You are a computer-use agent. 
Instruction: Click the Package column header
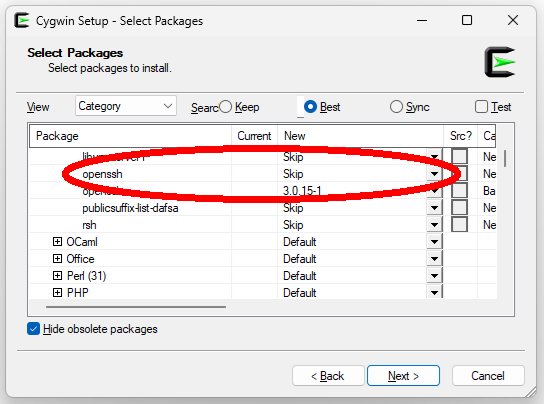click(130, 136)
